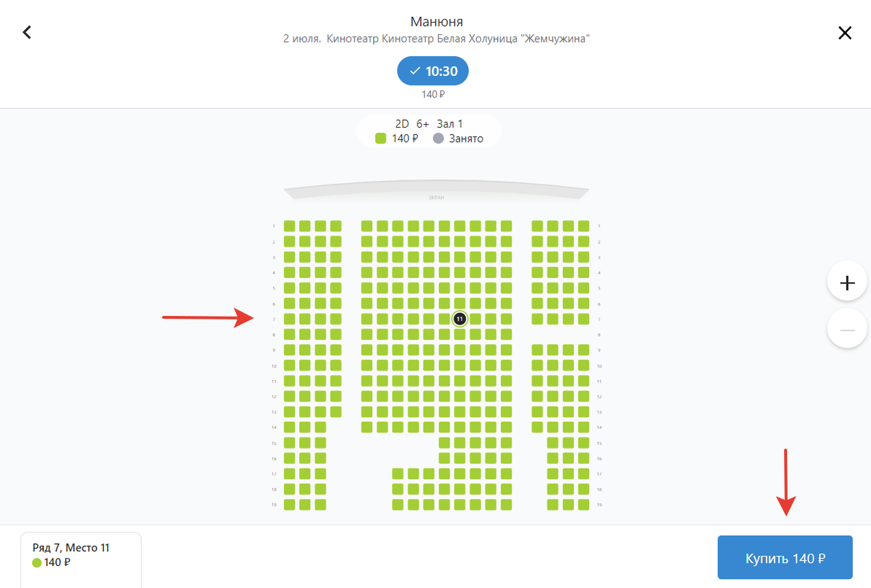
Task: Deselect the chosen seat 11 in row 7
Action: pos(460,319)
